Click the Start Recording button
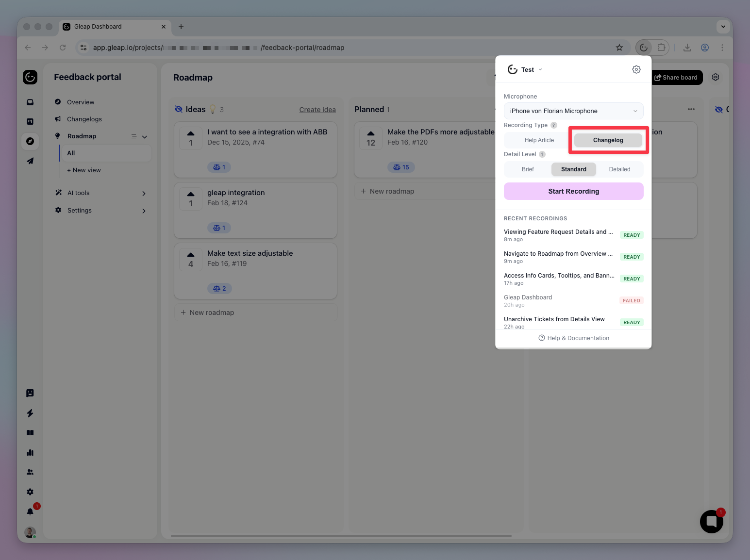The width and height of the screenshot is (750, 560). [573, 191]
